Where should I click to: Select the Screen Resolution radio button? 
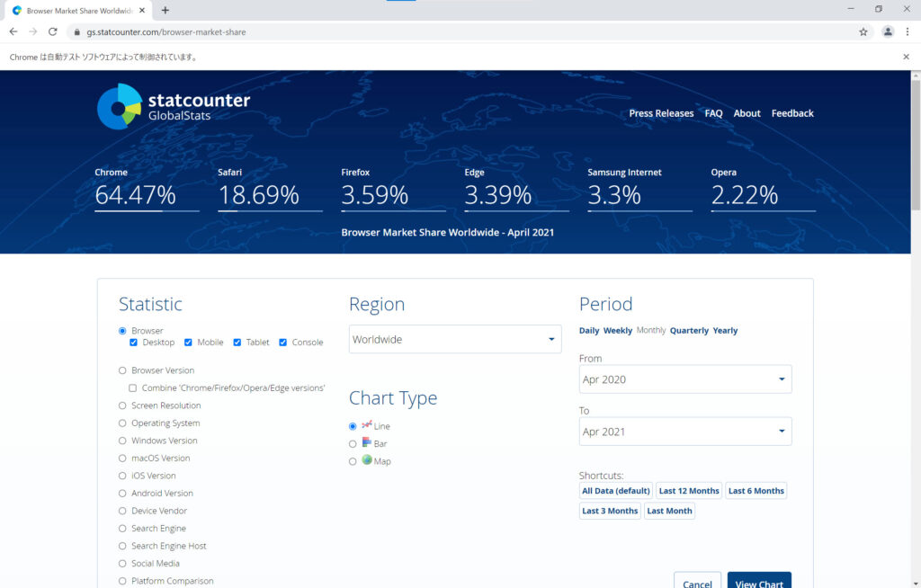[x=122, y=405]
